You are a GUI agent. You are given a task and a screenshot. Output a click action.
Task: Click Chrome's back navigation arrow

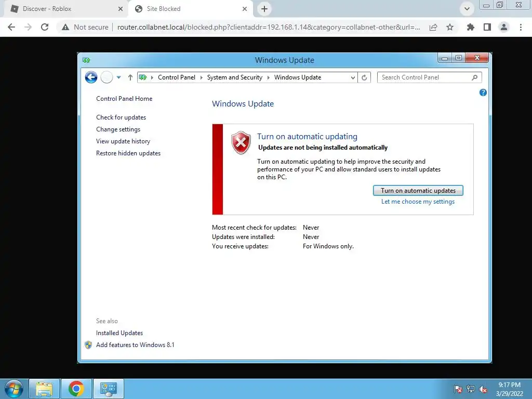11,27
